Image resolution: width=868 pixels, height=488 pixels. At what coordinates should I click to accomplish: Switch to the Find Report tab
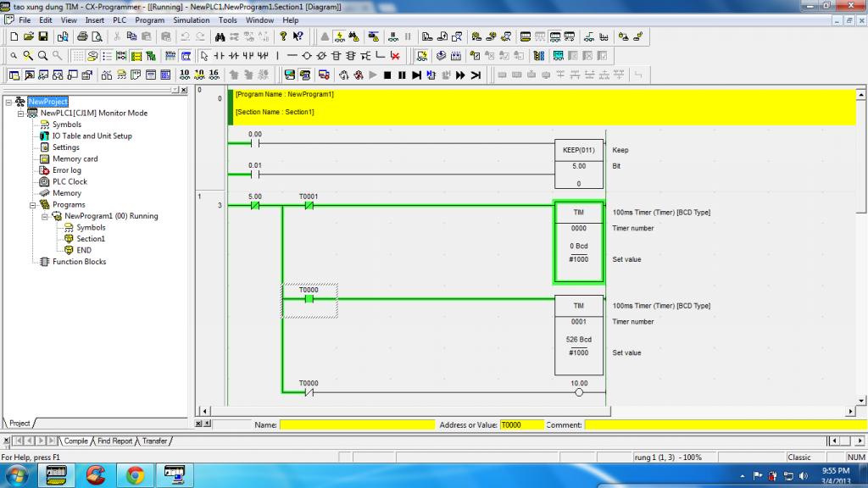114,441
